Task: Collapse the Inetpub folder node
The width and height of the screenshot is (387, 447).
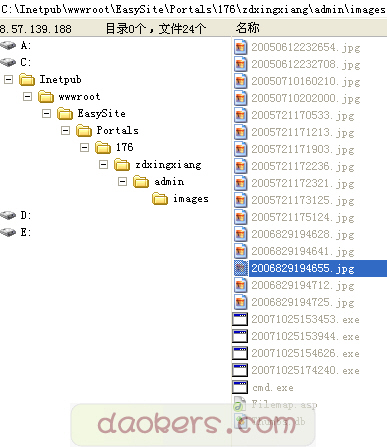Action: [x=9, y=80]
